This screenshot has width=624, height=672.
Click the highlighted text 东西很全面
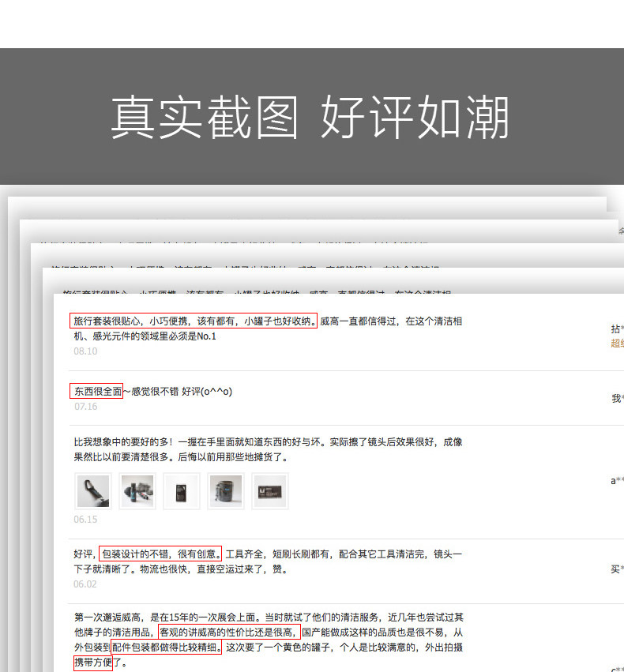pyautogui.click(x=96, y=391)
